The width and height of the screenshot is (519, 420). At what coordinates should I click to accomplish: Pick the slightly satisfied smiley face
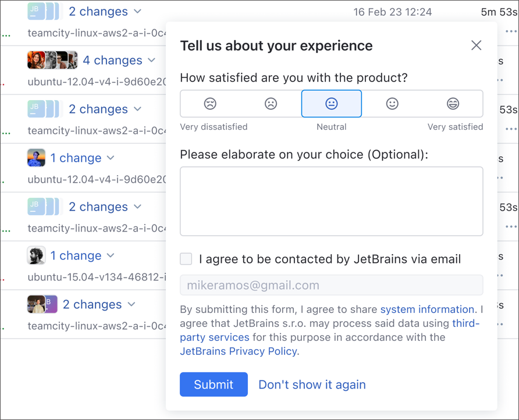click(392, 103)
